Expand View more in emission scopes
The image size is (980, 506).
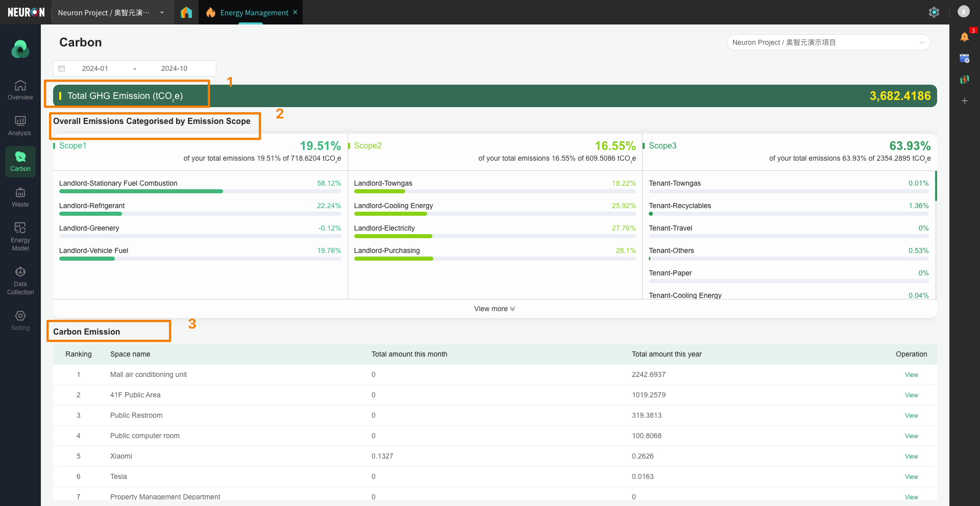coord(494,309)
